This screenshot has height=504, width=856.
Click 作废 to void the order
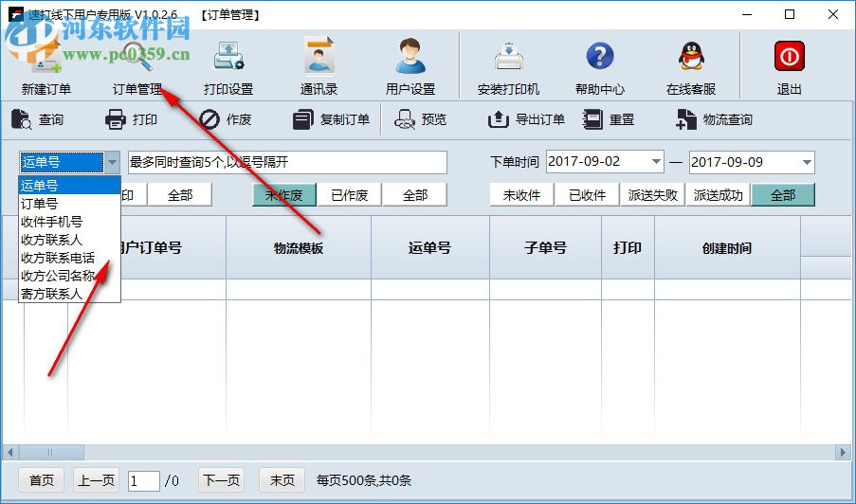click(225, 119)
